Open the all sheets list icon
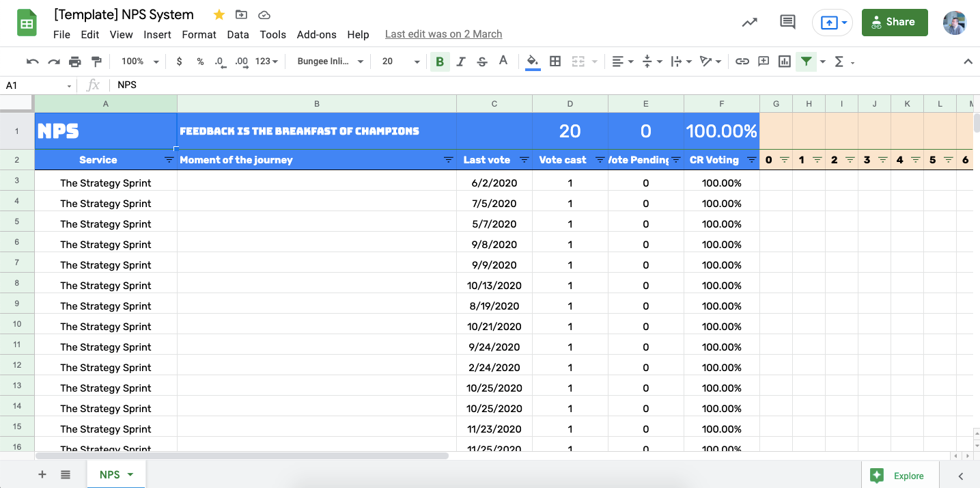Image resolution: width=980 pixels, height=488 pixels. 66,474
